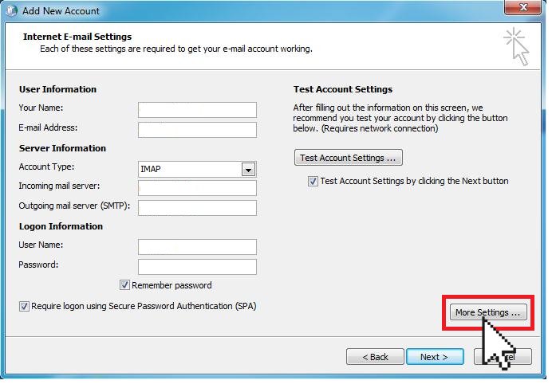Go to Next step
This screenshot has height=392, width=552.
(435, 357)
